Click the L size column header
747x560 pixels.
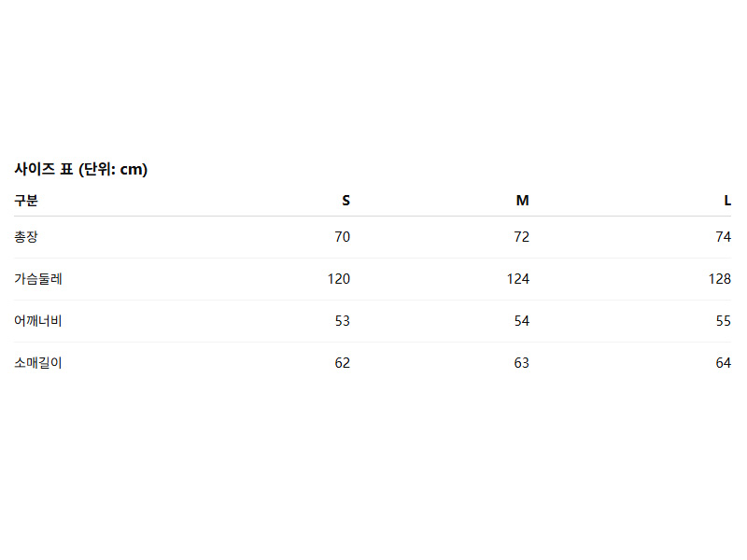coord(727,200)
